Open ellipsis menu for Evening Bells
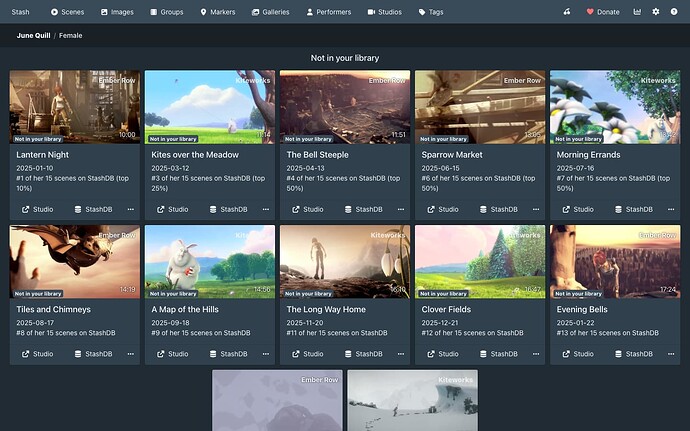The image size is (690, 431). (671, 354)
